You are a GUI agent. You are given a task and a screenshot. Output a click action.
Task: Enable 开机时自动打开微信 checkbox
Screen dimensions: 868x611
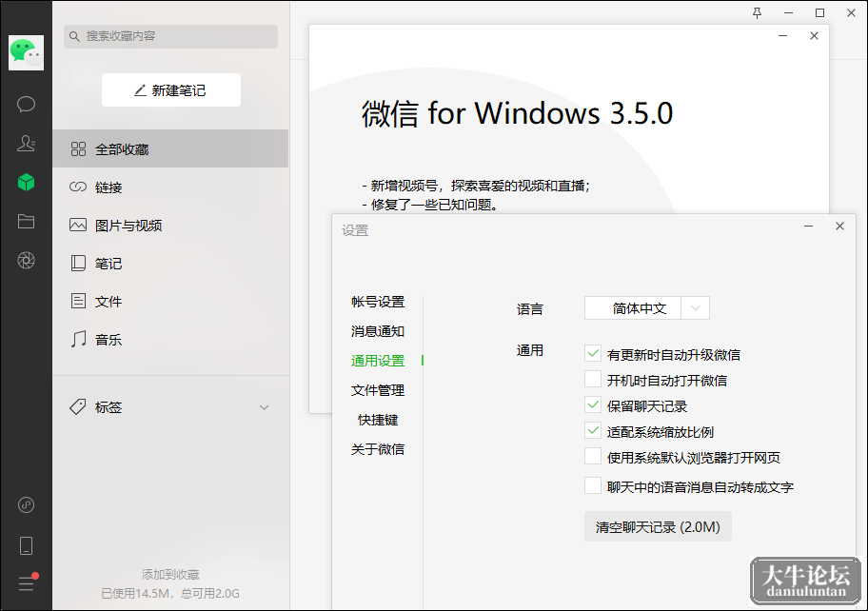(x=593, y=379)
